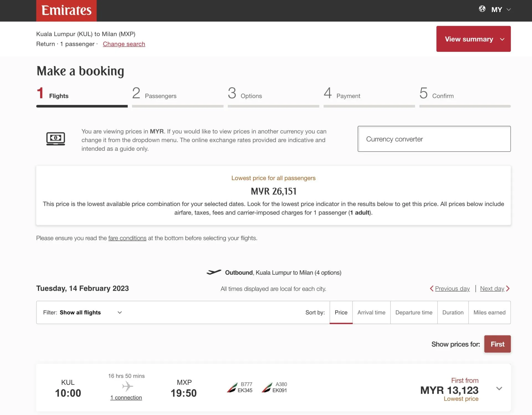532x415 pixels.
Task: Click the EK345 airline tail icon
Action: (232, 387)
